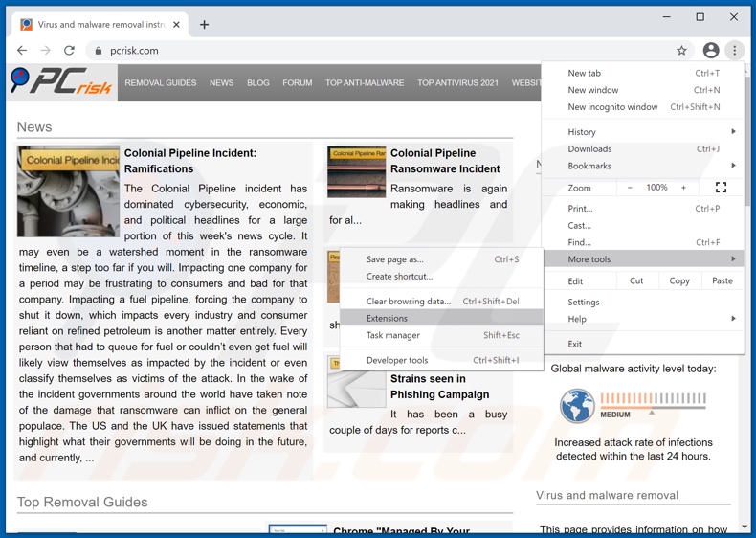Click the address bar showing pcrisk.com
Screen dimensions: 756x538
[383, 51]
